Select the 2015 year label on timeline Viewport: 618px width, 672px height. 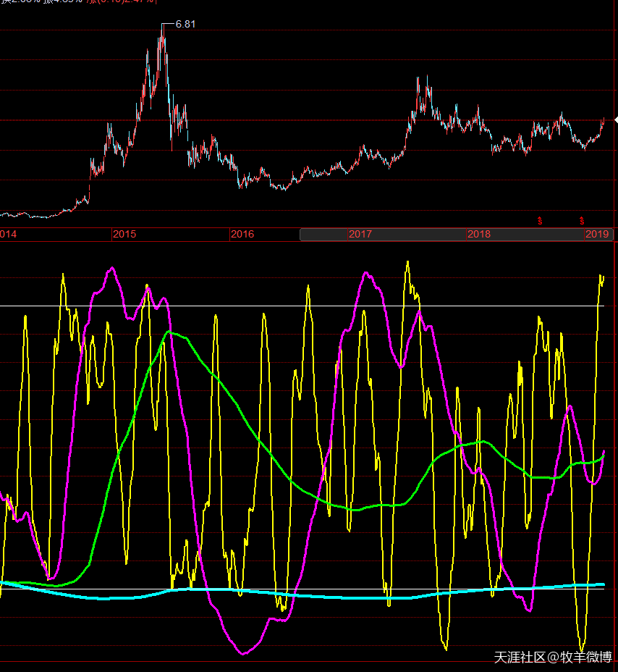pos(124,235)
